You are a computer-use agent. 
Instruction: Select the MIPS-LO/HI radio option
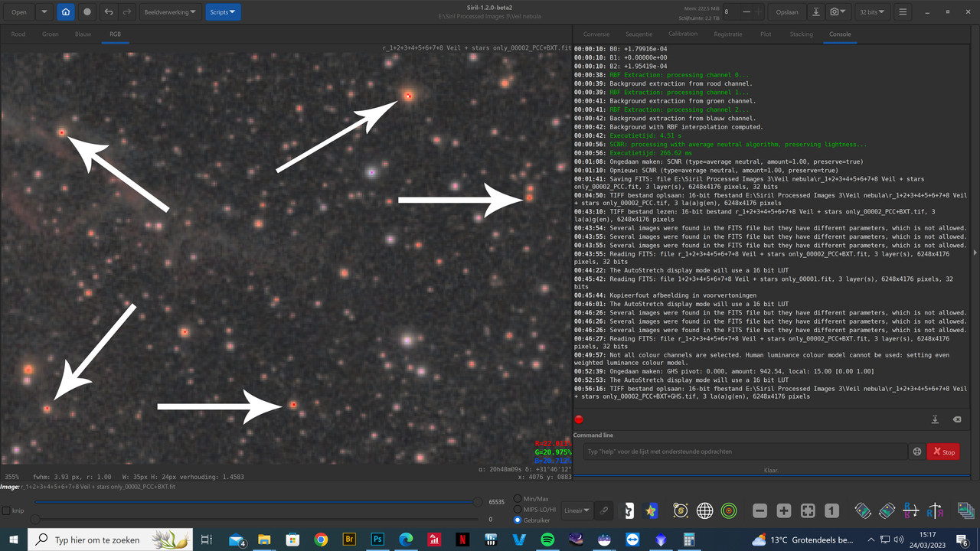(518, 509)
